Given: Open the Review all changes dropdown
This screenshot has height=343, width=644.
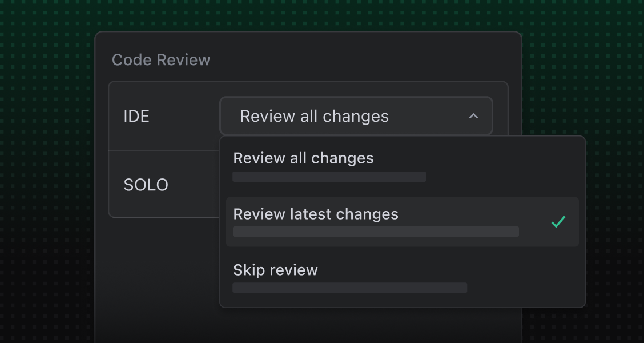Looking at the screenshot, I should pos(356,116).
